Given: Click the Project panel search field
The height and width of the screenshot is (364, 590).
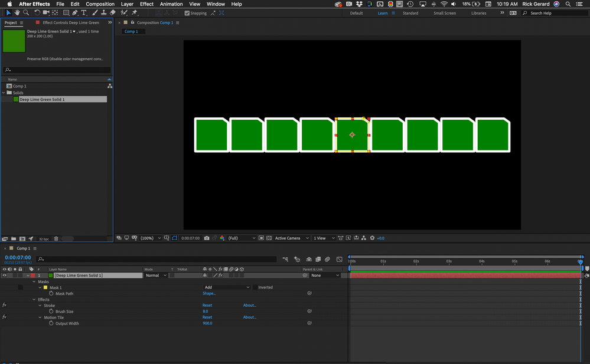Looking at the screenshot, I should point(57,70).
